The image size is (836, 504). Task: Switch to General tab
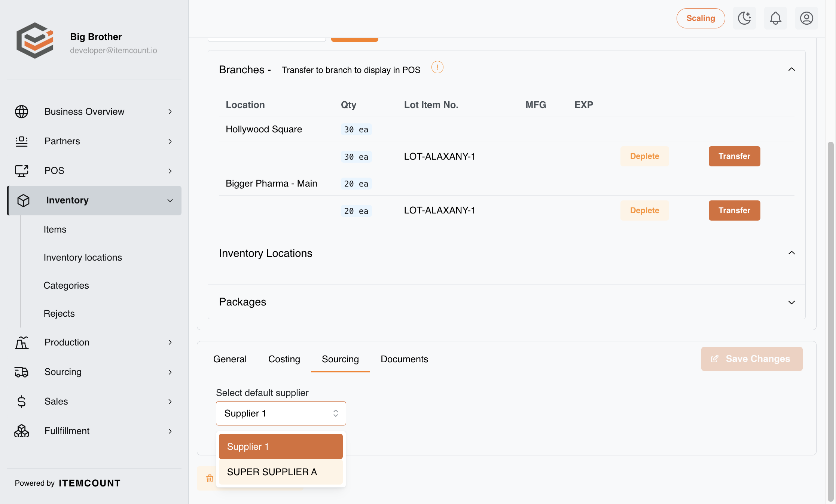(230, 359)
